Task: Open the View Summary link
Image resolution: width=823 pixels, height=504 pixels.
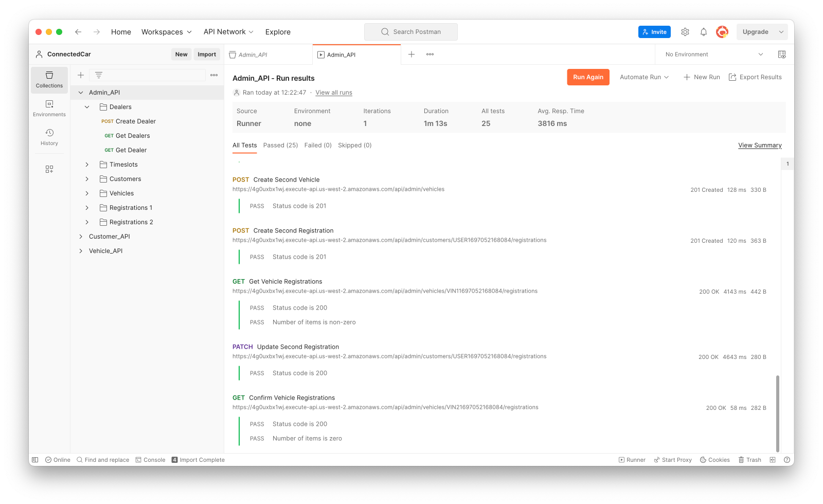Action: [760, 146]
